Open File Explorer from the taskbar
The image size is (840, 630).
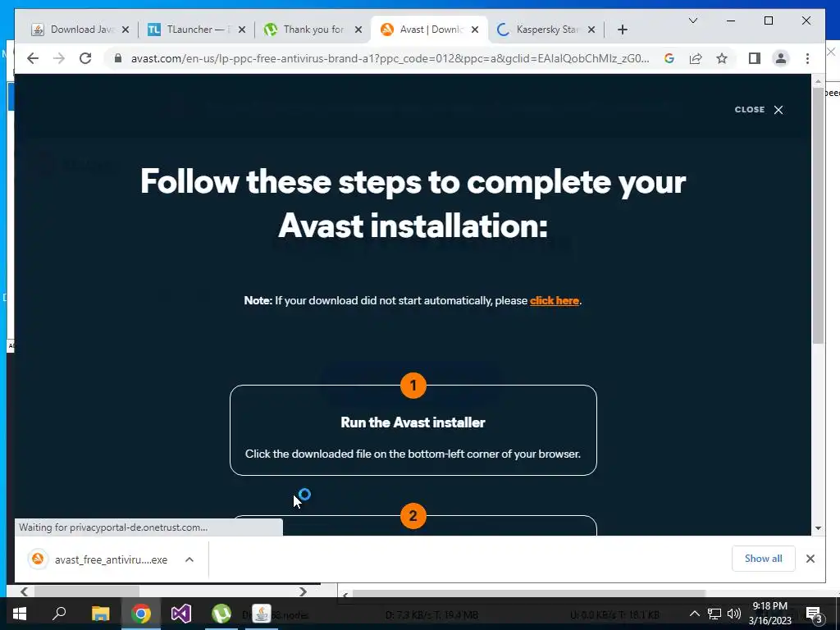[x=100, y=614]
